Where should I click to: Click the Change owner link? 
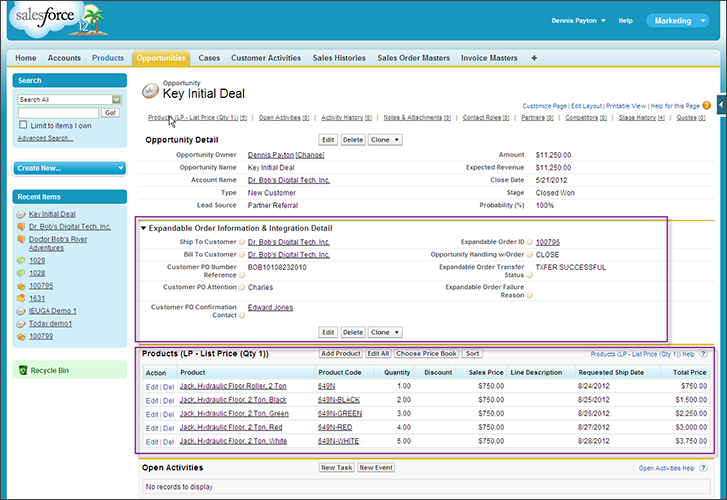point(310,155)
